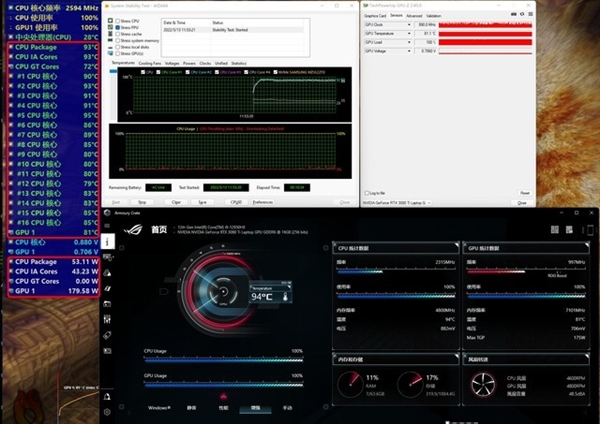Toggle the NVMe SAMSUNG graph checkbox

(x=275, y=72)
